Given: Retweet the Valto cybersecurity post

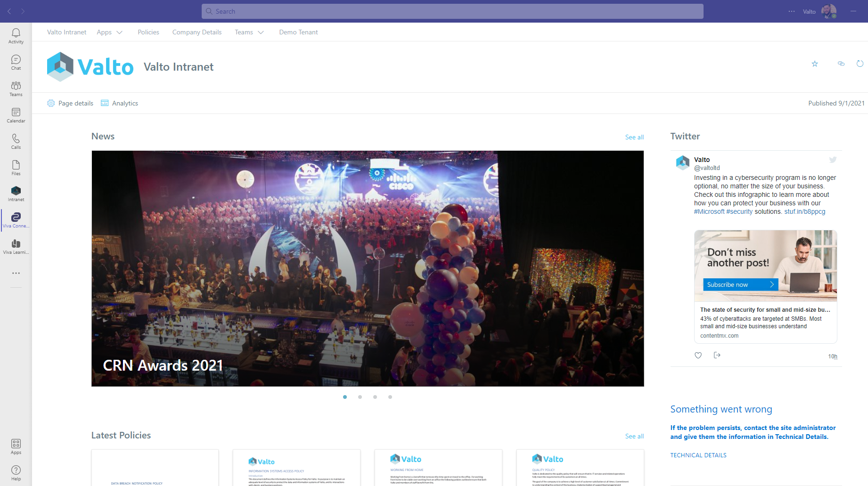Looking at the screenshot, I should (x=717, y=355).
